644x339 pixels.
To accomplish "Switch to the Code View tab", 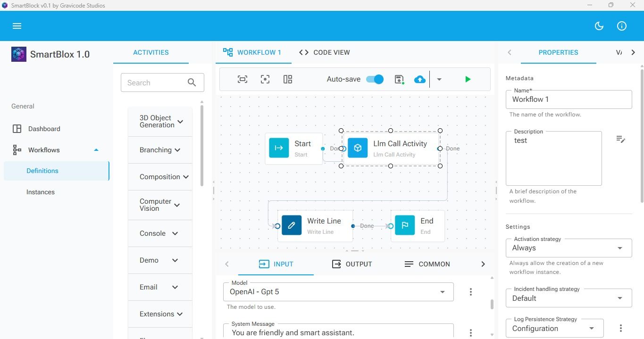I will 325,52.
